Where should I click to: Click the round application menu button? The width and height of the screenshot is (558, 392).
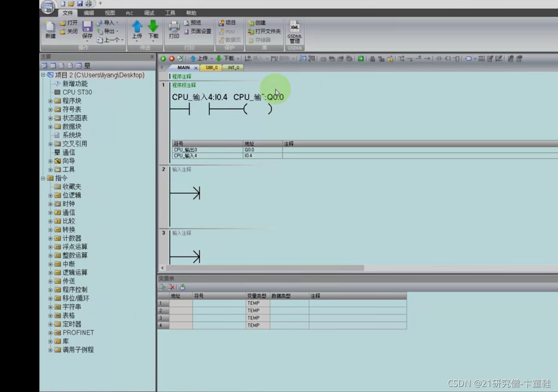click(x=48, y=7)
